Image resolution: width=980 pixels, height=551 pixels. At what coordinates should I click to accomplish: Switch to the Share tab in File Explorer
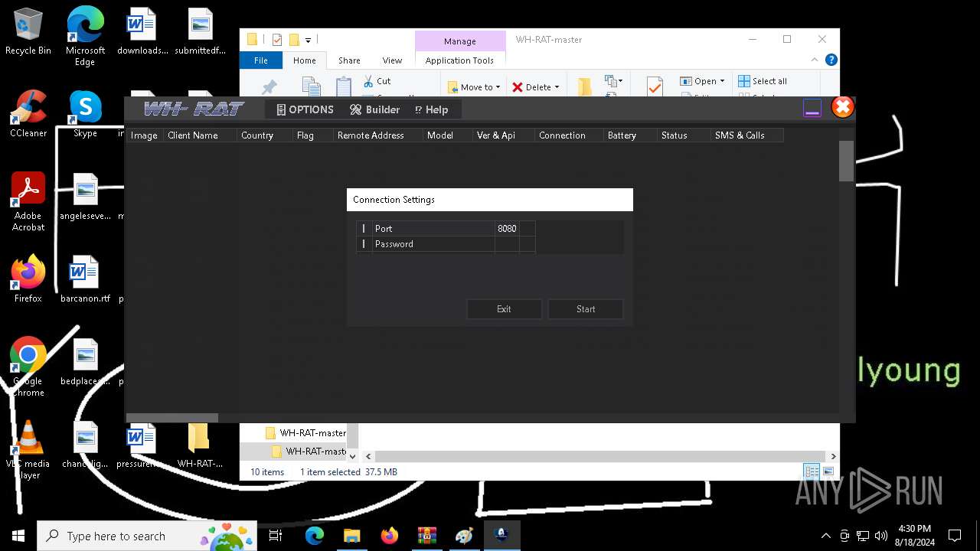[x=349, y=60]
